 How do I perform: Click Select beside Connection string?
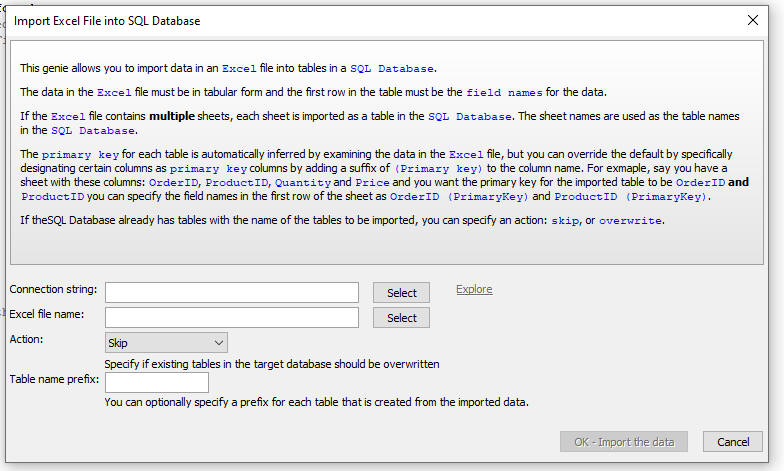coord(401,292)
